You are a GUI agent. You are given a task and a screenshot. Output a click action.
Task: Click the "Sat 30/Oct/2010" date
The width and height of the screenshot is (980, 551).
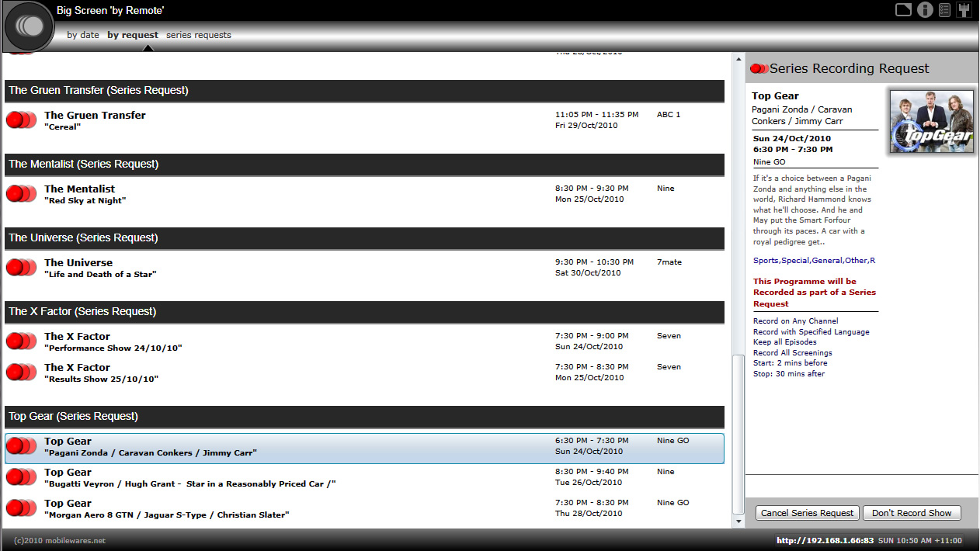pyautogui.click(x=586, y=273)
